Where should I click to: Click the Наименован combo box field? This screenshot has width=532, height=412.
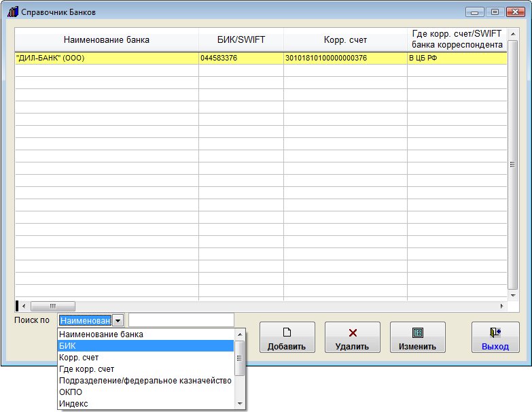point(86,320)
